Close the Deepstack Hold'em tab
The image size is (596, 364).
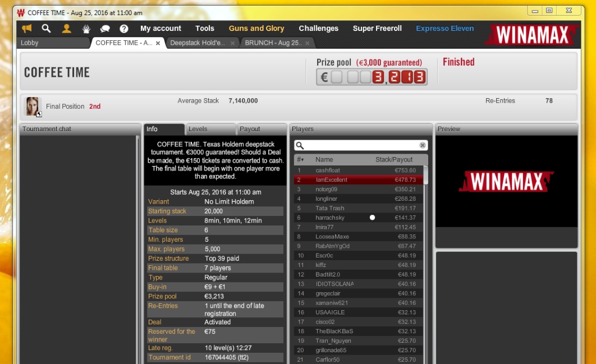point(233,43)
